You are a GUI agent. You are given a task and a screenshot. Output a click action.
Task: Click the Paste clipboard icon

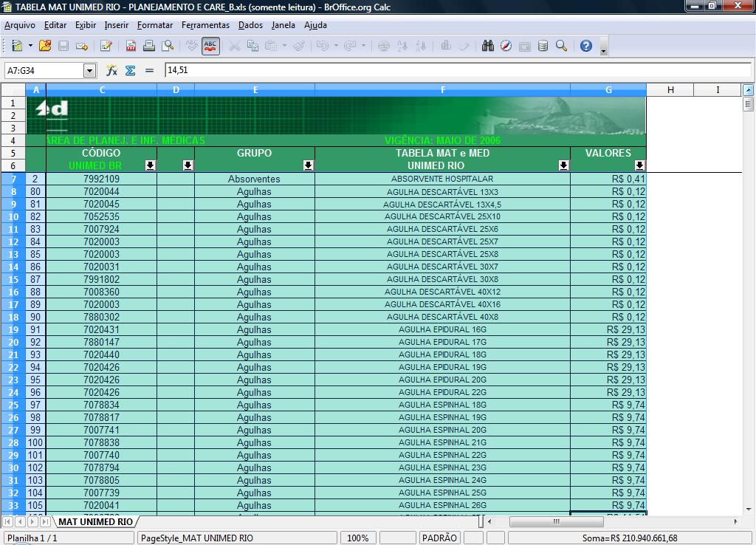coord(272,46)
